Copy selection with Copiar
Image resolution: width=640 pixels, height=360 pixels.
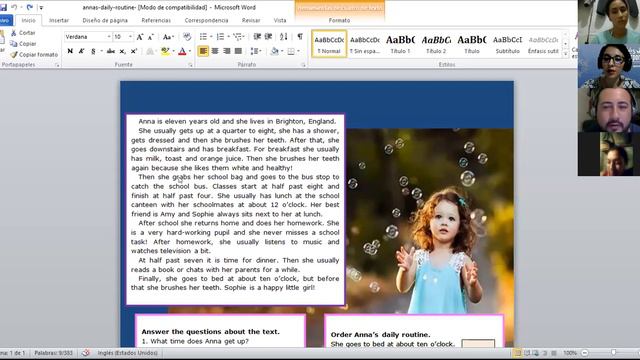pyautogui.click(x=23, y=44)
